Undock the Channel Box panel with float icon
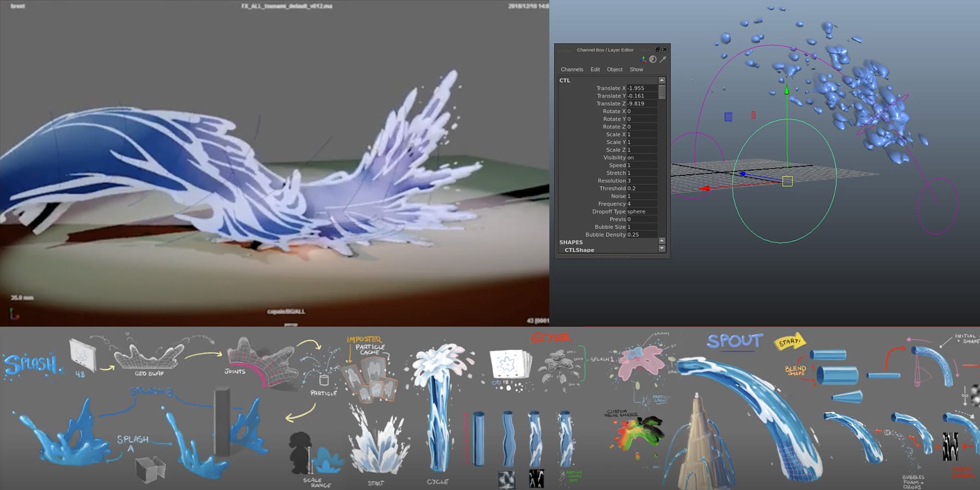This screenshot has height=490, width=980. pyautogui.click(x=657, y=50)
